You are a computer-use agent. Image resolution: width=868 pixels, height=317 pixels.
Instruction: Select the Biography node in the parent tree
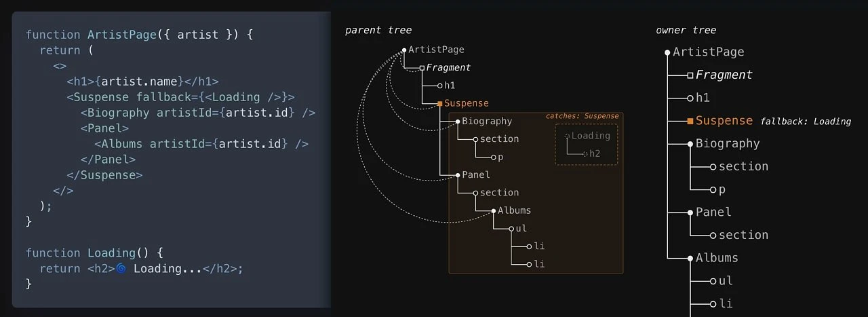[x=487, y=122]
